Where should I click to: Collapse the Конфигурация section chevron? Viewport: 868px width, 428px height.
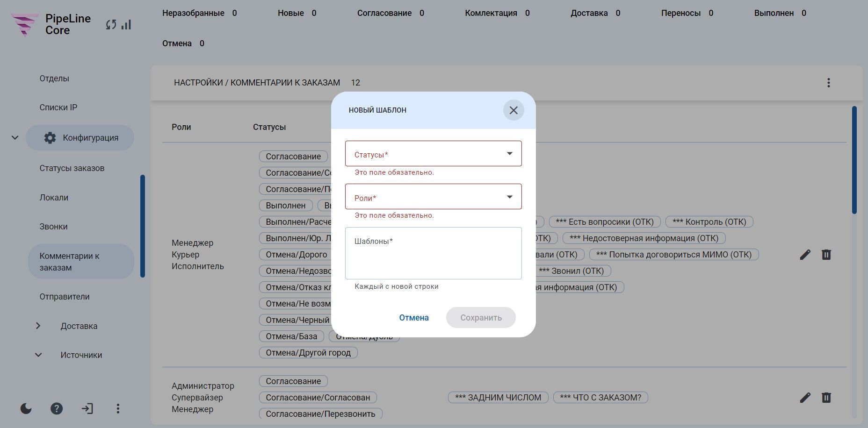click(15, 138)
